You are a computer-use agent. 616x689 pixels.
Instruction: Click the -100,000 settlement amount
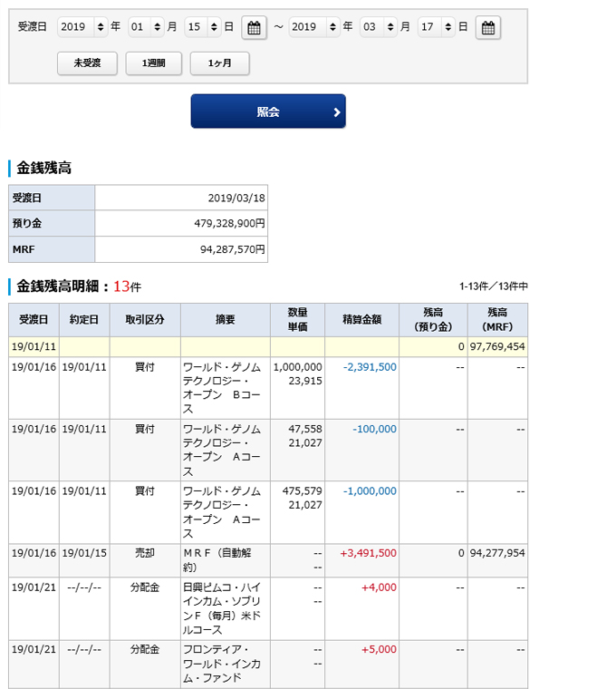[374, 429]
